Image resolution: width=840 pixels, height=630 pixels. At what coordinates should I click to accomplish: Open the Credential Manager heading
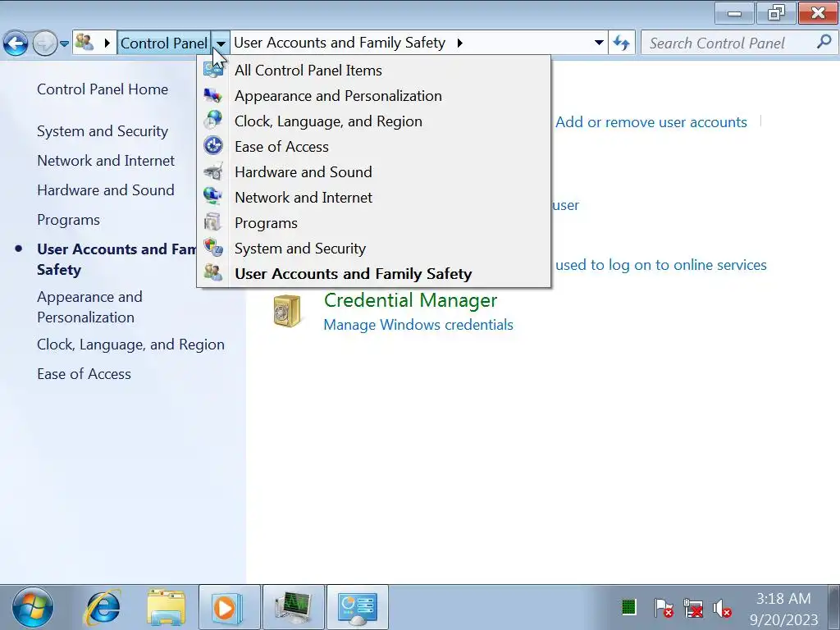pos(410,300)
